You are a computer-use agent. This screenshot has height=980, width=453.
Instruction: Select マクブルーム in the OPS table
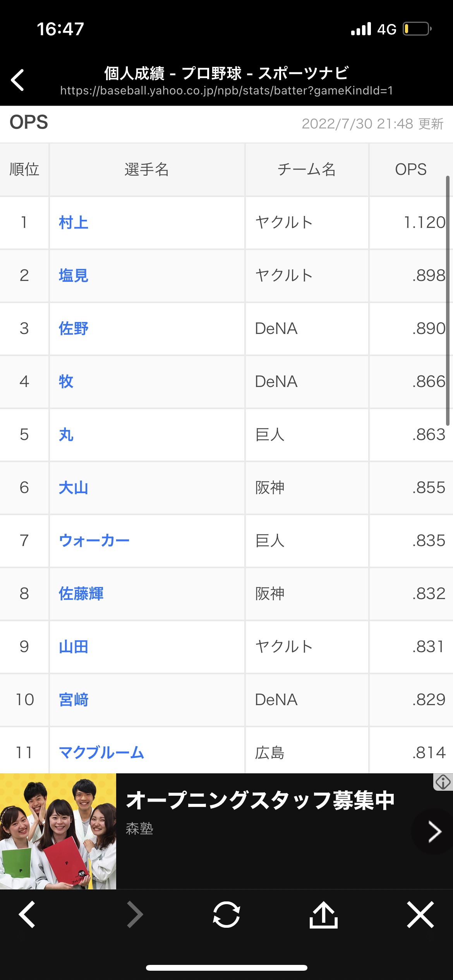[101, 752]
